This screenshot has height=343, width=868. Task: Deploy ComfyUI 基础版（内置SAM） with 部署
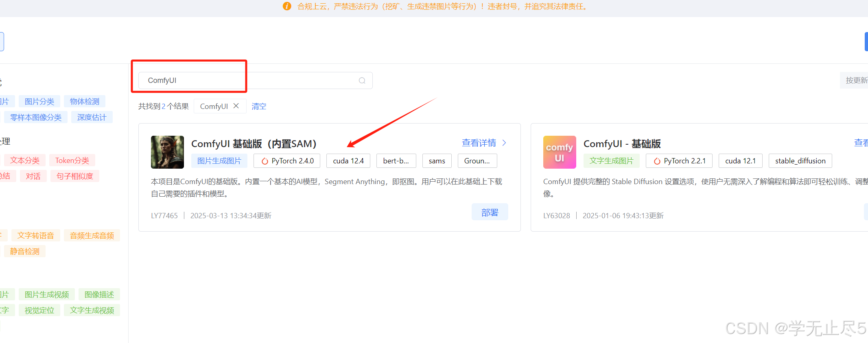[x=490, y=212]
